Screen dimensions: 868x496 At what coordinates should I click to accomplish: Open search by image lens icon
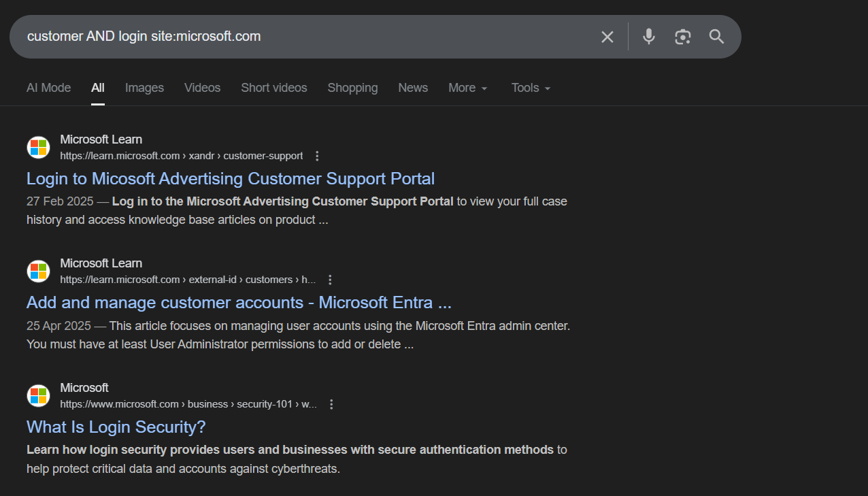pyautogui.click(x=683, y=37)
